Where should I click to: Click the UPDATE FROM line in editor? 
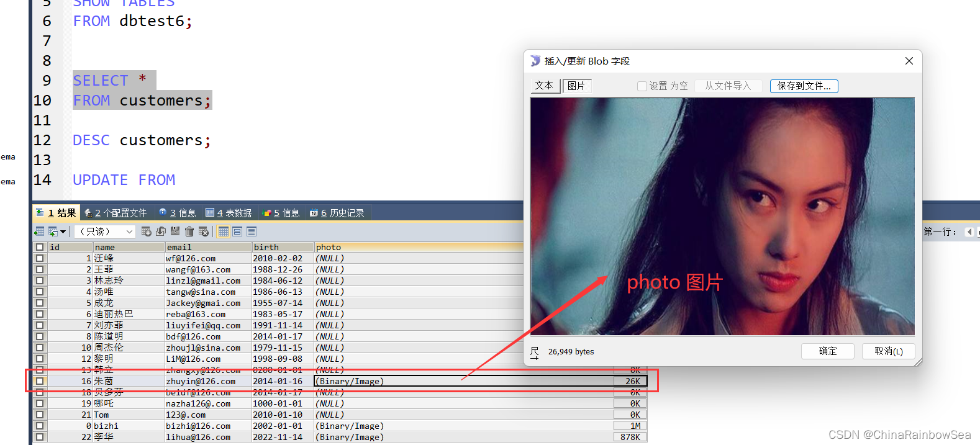124,180
